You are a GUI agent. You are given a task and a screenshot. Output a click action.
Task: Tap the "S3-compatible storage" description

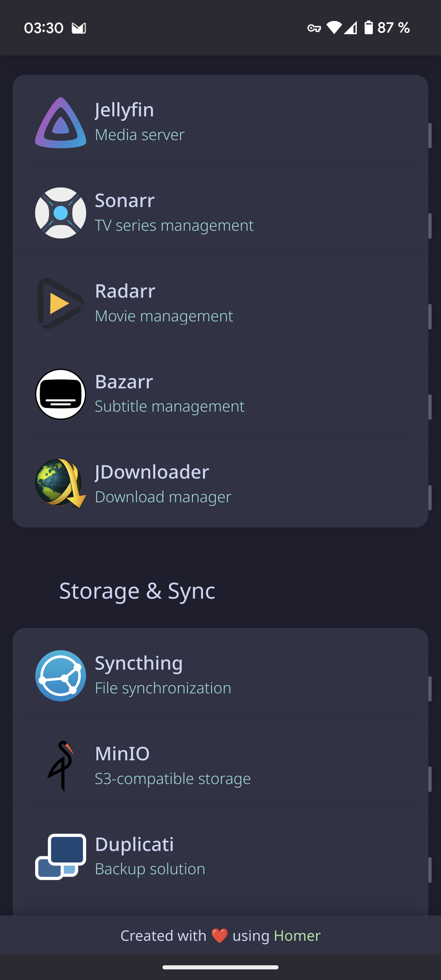coord(173,779)
